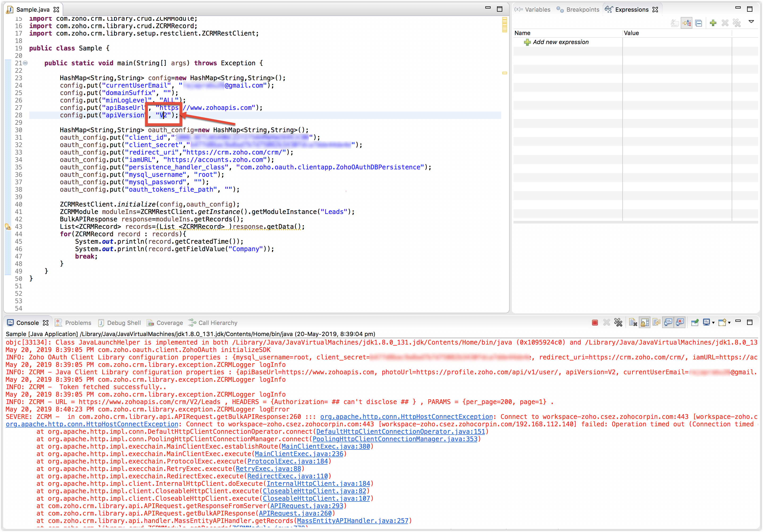Expand the open console dropdown arrow
The image size is (763, 532).
(x=729, y=323)
